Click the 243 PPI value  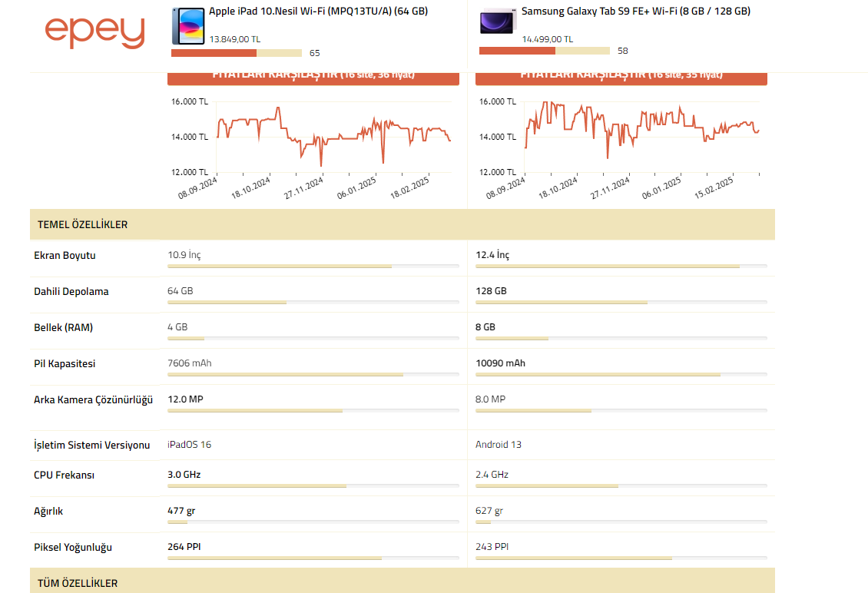tap(492, 546)
